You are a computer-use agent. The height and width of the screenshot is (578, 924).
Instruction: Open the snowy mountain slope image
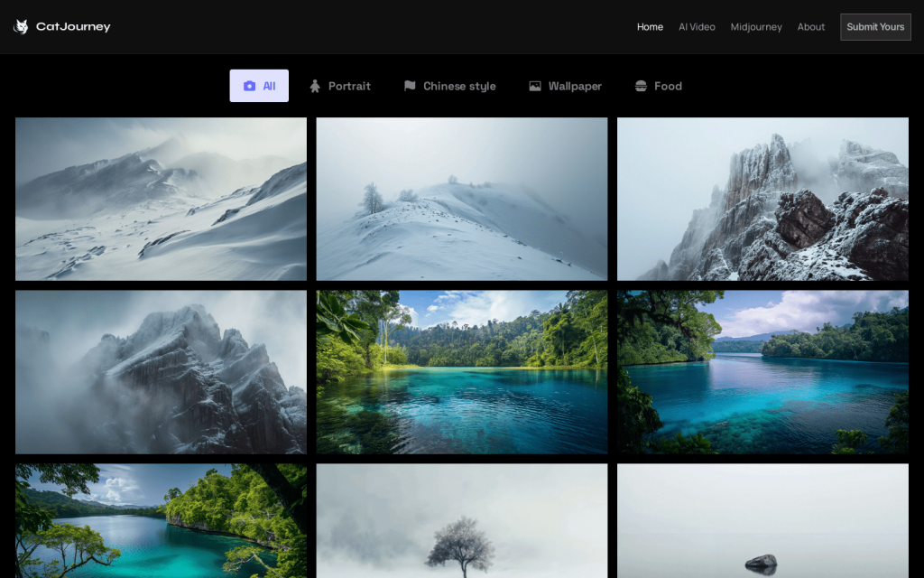(x=161, y=199)
